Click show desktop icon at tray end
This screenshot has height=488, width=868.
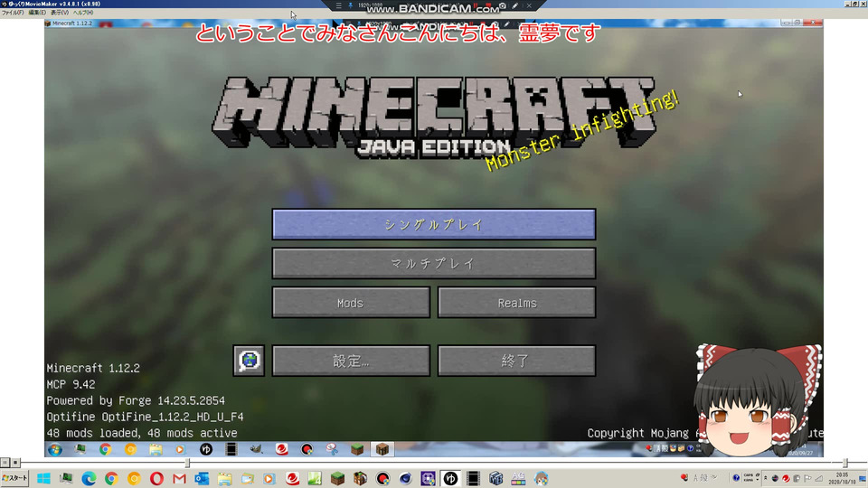pyautogui.click(x=863, y=479)
